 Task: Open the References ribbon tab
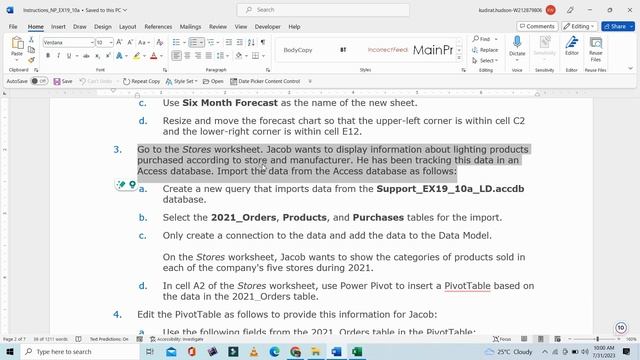tap(158, 27)
